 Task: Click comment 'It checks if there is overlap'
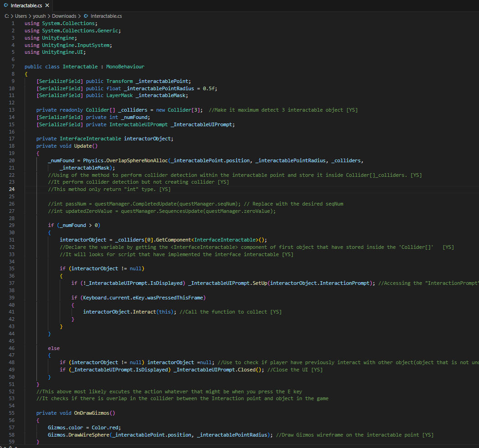click(x=182, y=398)
